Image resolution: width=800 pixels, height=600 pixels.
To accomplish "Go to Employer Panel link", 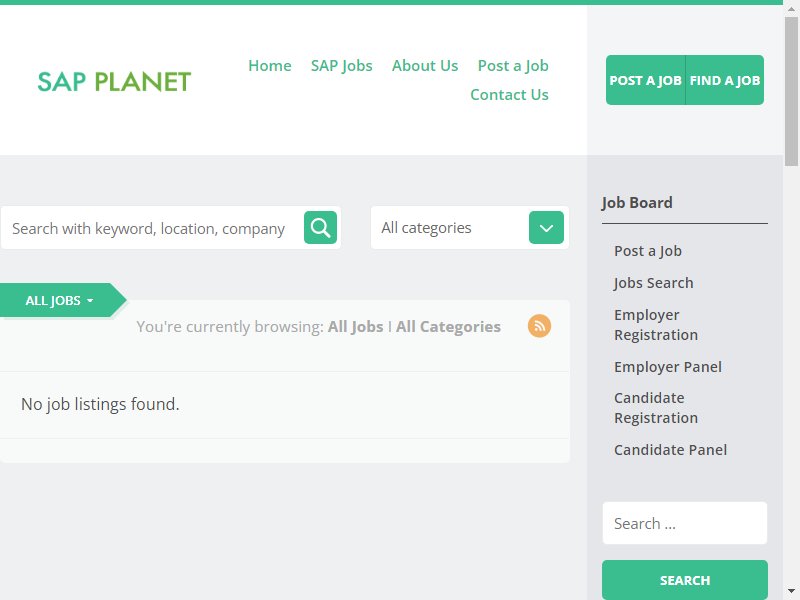I will click(668, 367).
